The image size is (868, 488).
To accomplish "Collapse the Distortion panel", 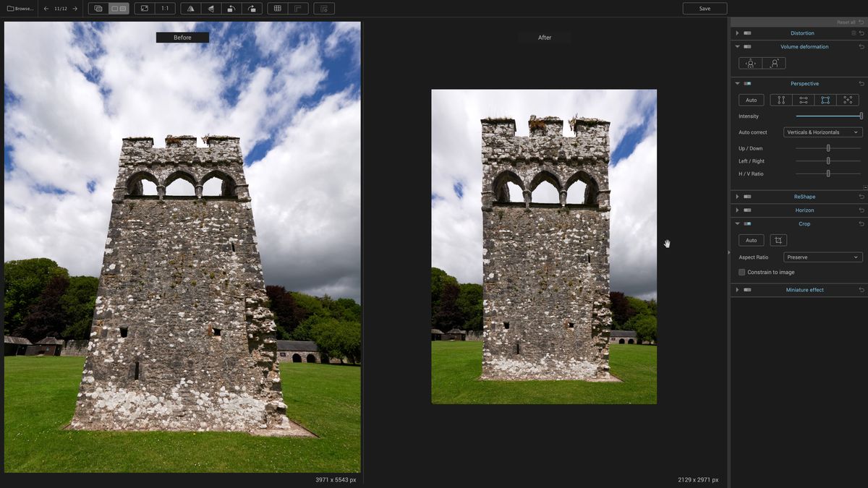I will 737,33.
